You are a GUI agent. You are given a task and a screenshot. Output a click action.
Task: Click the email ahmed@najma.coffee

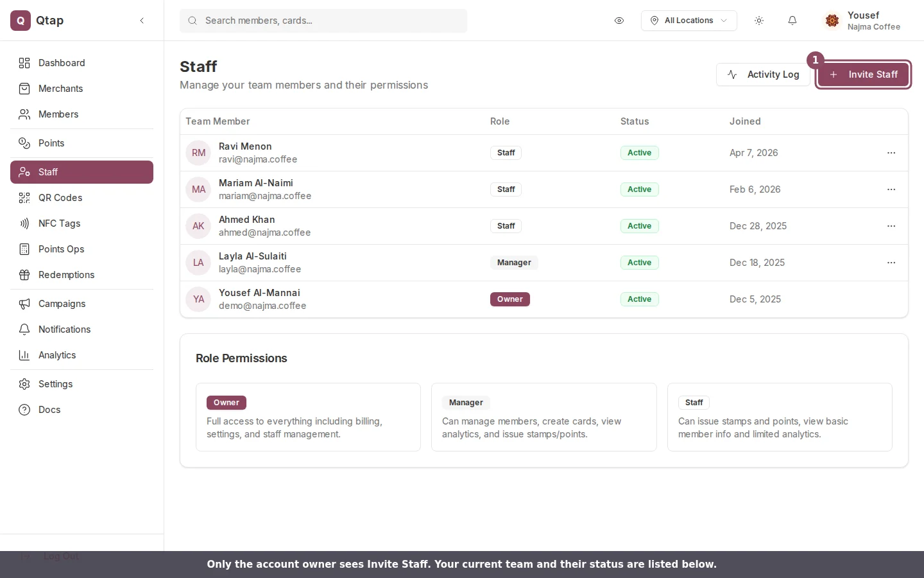coord(264,232)
